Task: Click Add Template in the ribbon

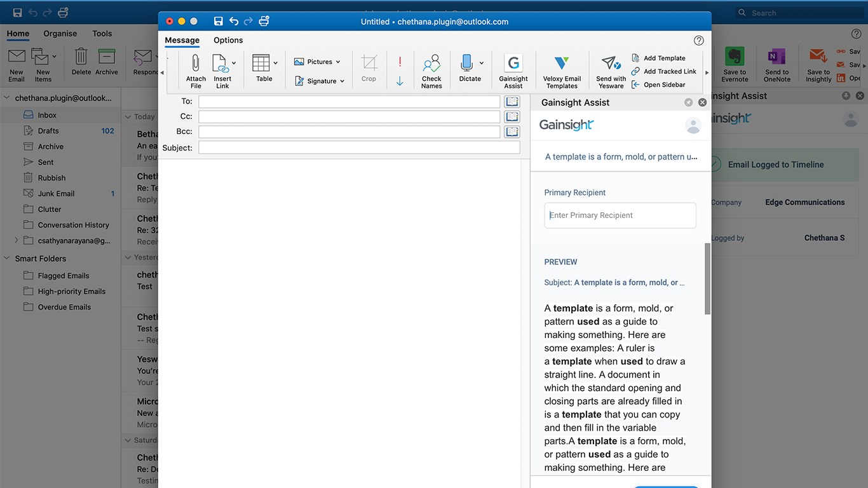Action: tap(658, 58)
